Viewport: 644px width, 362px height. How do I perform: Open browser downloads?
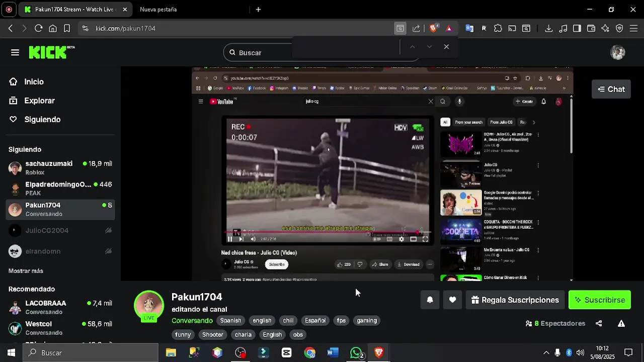click(x=549, y=29)
